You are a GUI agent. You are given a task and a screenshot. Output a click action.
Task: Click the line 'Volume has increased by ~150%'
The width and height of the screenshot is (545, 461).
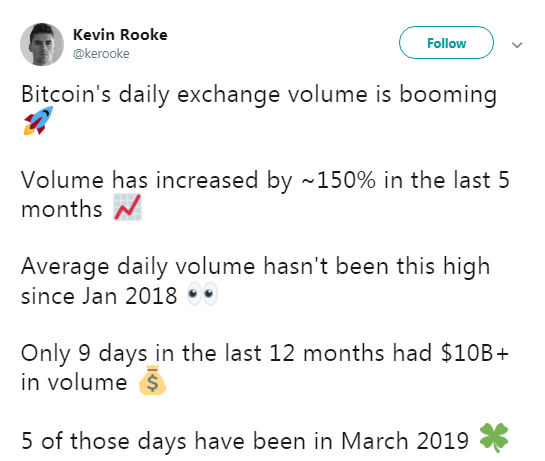point(198,181)
